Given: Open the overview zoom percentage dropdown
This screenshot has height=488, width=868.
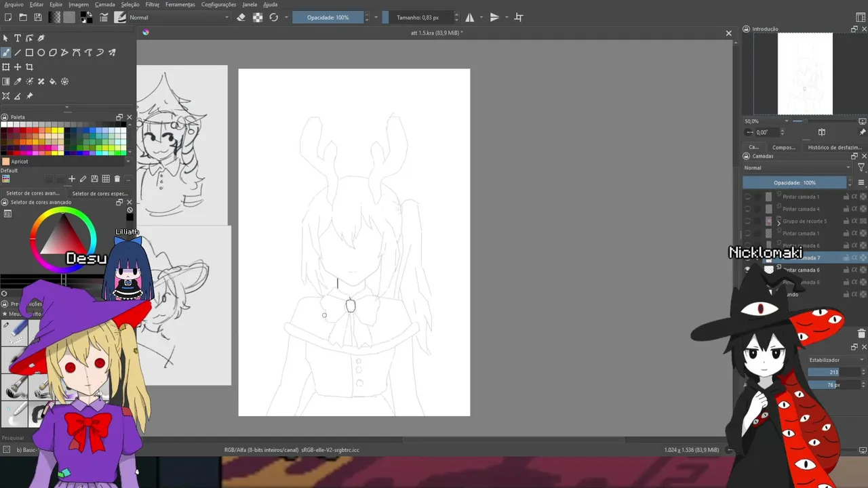Looking at the screenshot, I should (767, 121).
